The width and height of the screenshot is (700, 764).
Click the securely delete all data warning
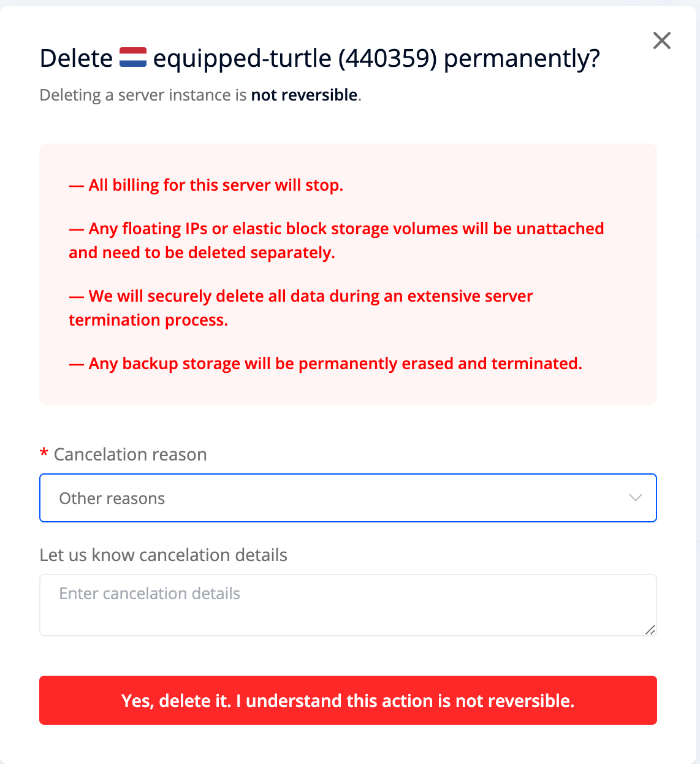pos(301,308)
